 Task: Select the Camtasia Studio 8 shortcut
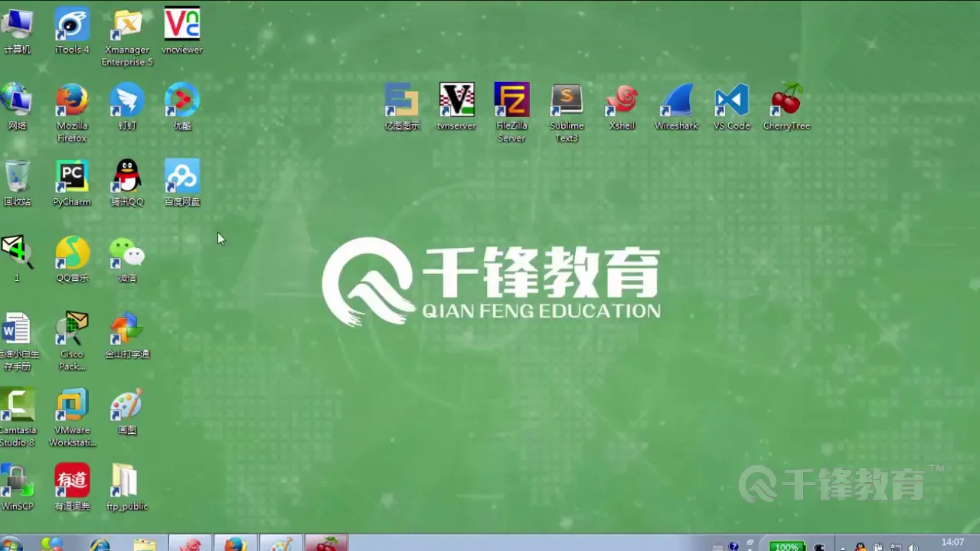[17, 417]
